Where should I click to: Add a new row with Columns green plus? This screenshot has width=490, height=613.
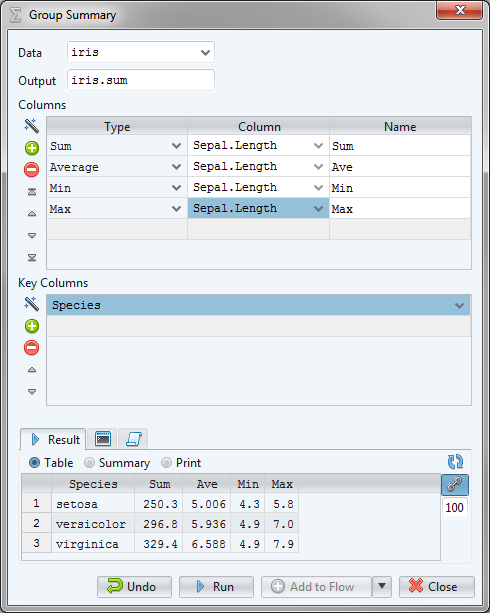[x=32, y=148]
